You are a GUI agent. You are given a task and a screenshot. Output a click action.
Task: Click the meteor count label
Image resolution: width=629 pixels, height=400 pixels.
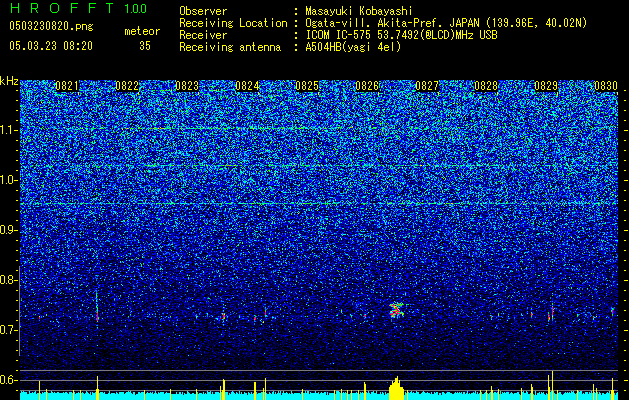tap(142, 31)
